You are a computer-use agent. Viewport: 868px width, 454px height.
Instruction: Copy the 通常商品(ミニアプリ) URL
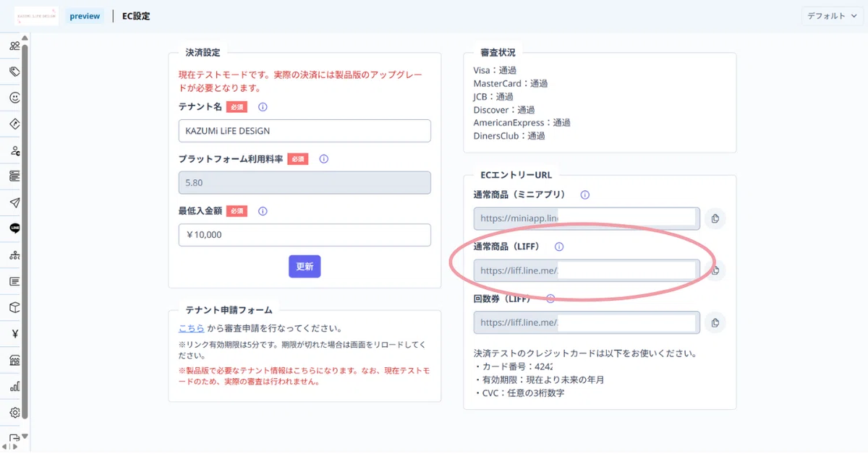pyautogui.click(x=714, y=218)
